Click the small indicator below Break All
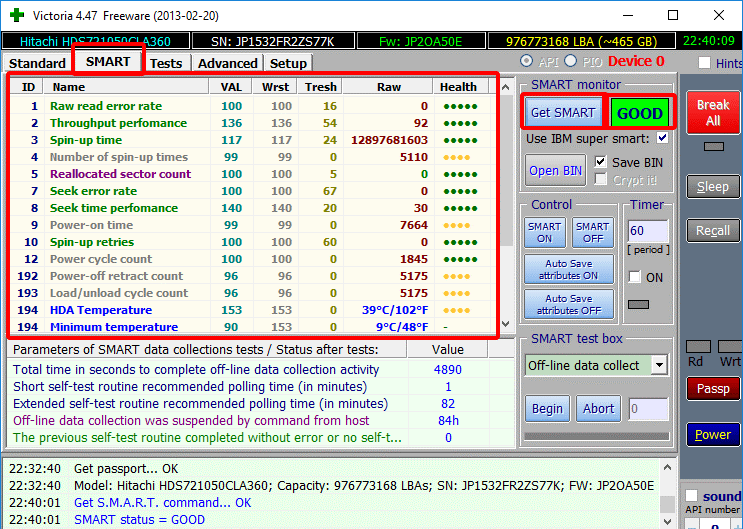 [714, 146]
